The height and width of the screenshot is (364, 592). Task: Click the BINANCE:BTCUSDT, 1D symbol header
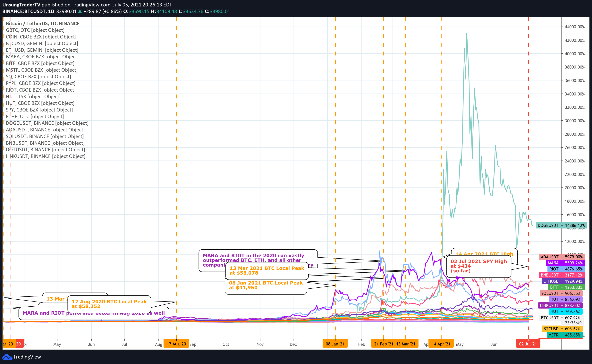28,11
